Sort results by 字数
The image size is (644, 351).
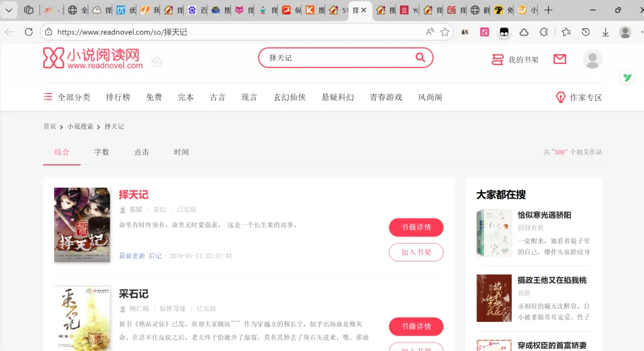[x=102, y=152]
